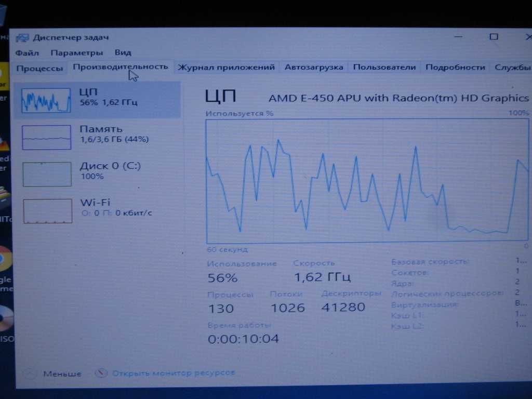The height and width of the screenshot is (399, 532).
Task: Click the main CPU usage graph
Action: click(x=367, y=181)
